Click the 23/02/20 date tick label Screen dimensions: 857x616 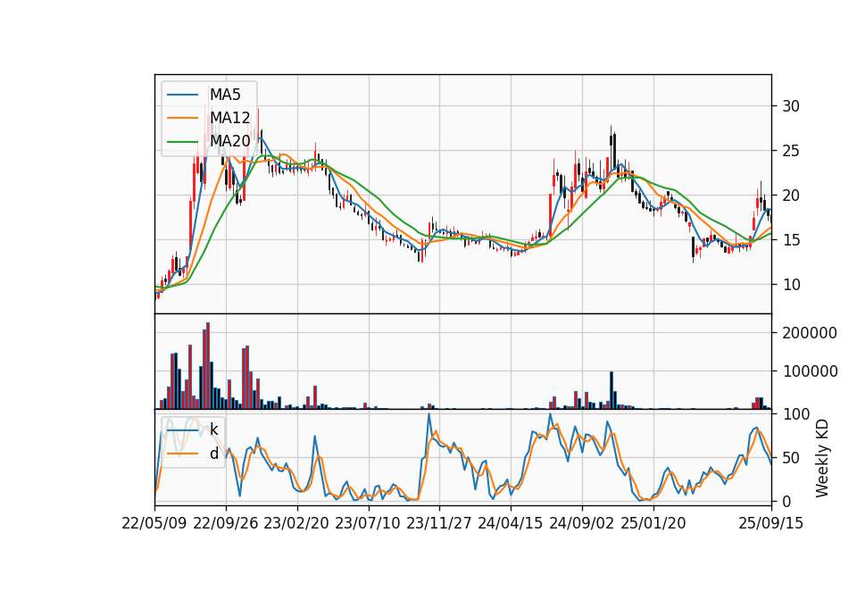[296, 523]
